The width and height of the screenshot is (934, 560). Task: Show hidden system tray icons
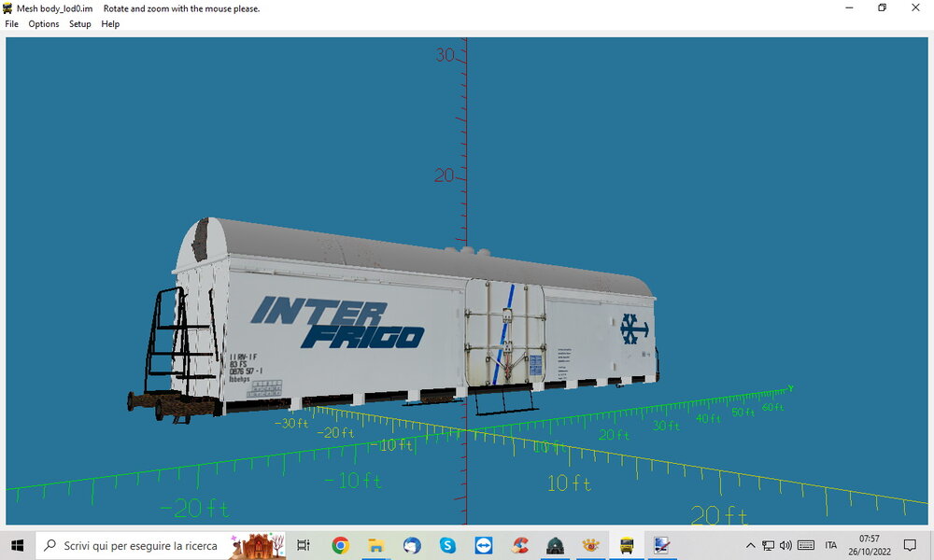click(751, 545)
